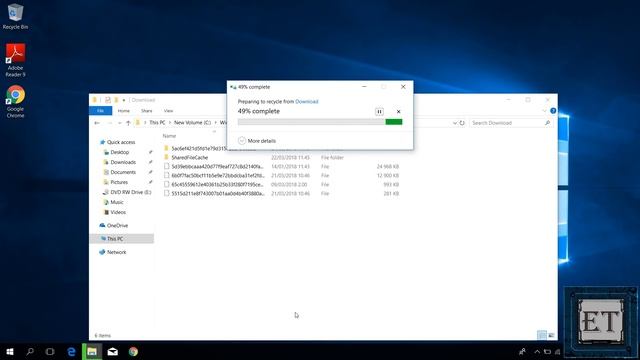Open Videos in the navigation pane

point(118,212)
